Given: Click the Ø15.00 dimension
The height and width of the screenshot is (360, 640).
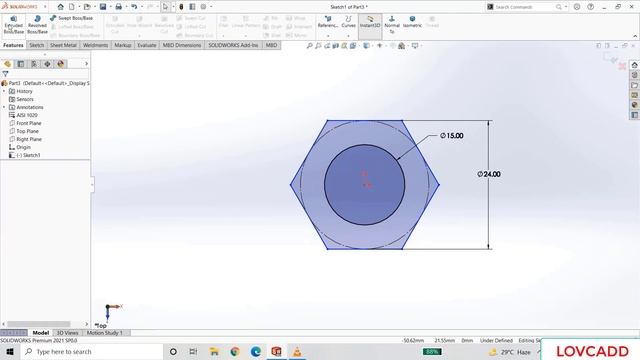Looking at the screenshot, I should [452, 136].
